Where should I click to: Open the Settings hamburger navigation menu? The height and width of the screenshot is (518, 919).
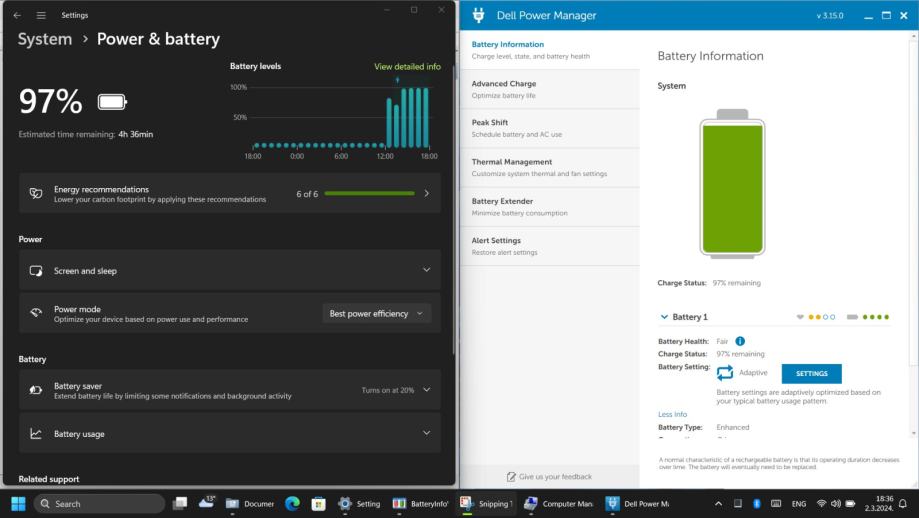point(41,15)
